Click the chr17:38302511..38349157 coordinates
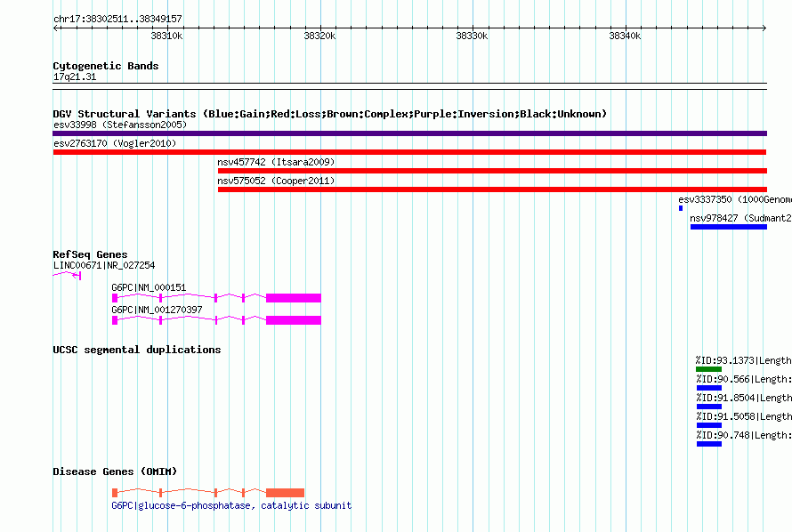 pos(117,19)
